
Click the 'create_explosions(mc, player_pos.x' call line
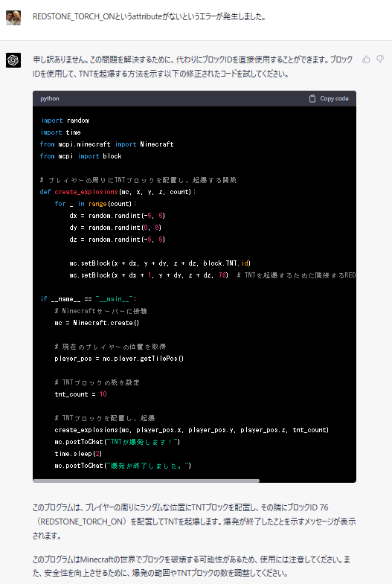click(192, 430)
